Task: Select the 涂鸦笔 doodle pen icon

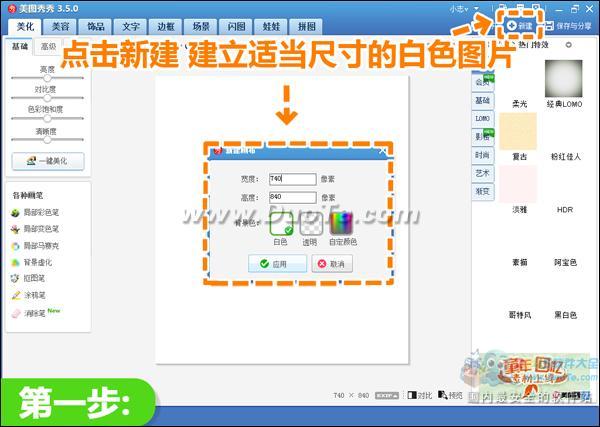Action: pos(15,295)
